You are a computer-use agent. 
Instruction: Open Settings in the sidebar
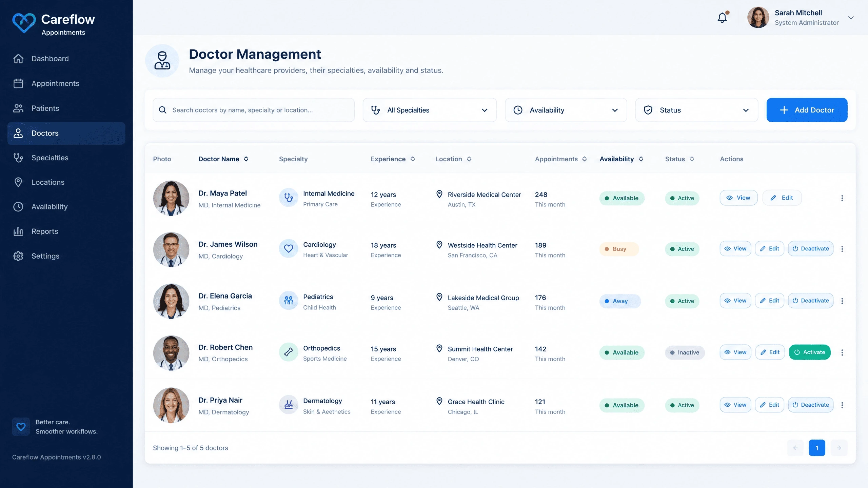point(66,256)
